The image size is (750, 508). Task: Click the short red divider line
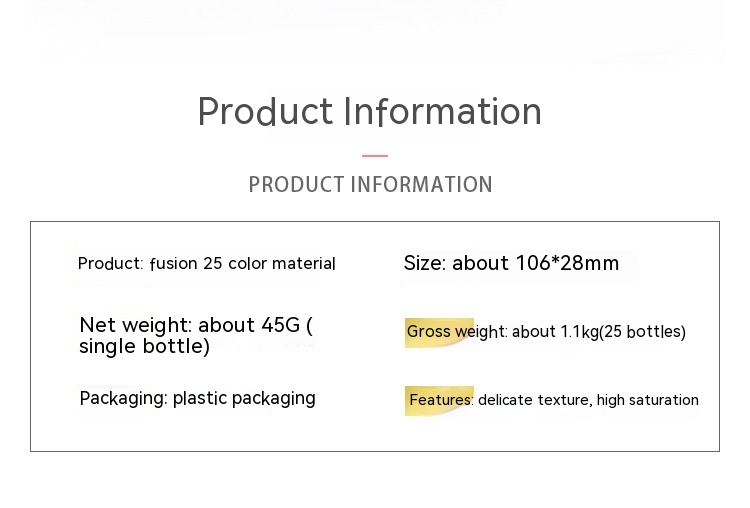coord(375,156)
